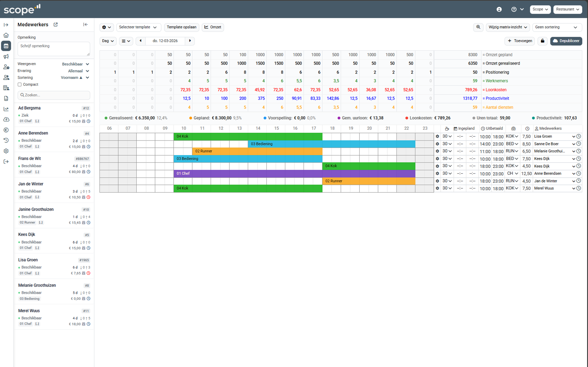Click the lock icon next to Toevoegen
The image size is (588, 367).
click(x=542, y=41)
